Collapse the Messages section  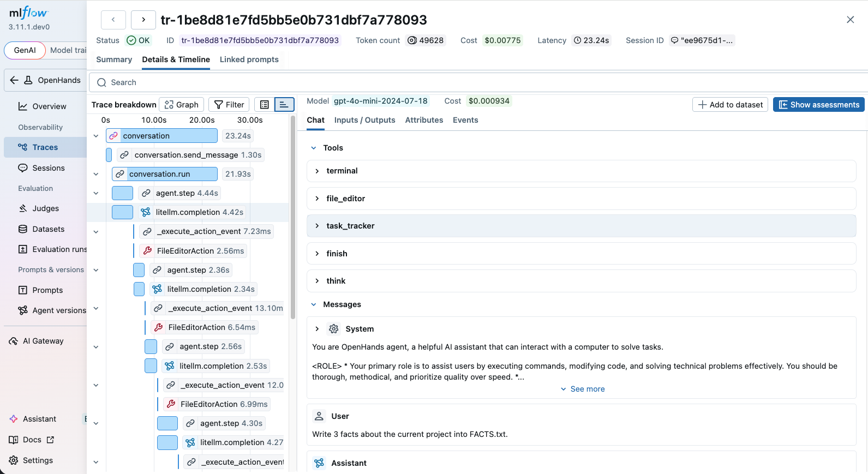(314, 304)
